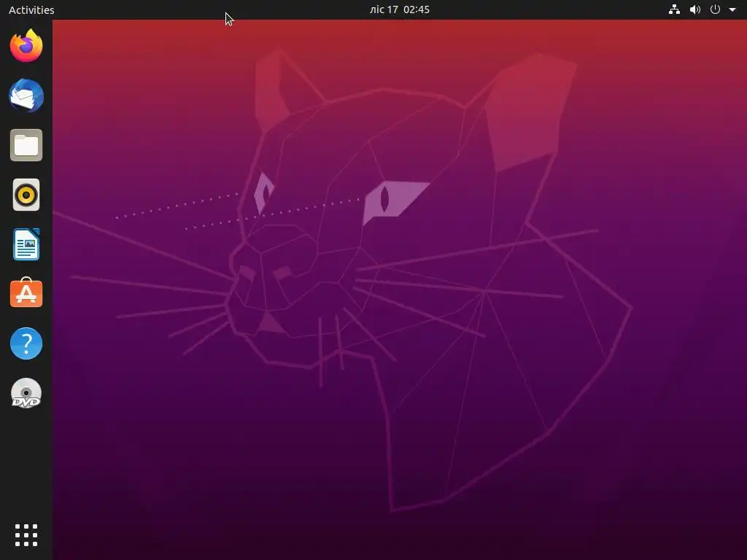Open Firefox from the dock
Screen dimensions: 747x560
[x=26, y=46]
